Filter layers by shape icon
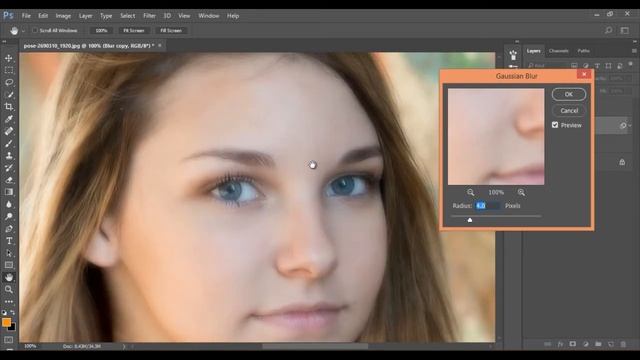 tap(609, 66)
